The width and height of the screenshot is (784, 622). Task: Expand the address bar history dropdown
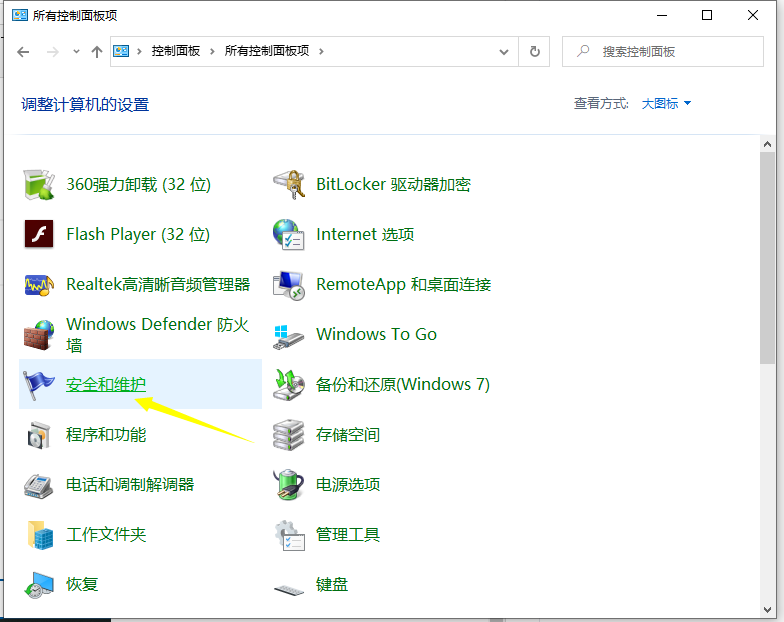click(504, 52)
